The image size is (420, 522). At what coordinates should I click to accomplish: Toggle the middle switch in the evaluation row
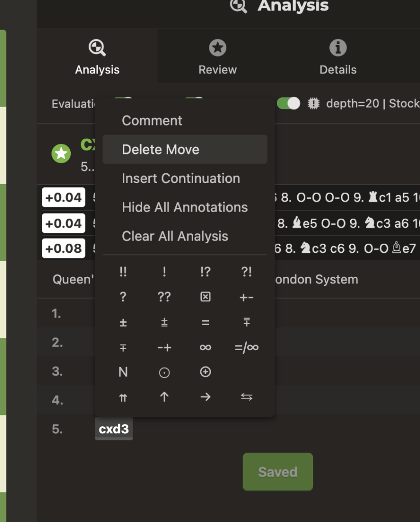[194, 99]
